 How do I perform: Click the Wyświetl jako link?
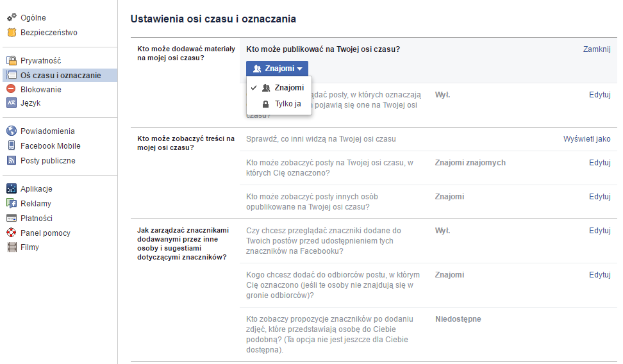pyautogui.click(x=586, y=139)
